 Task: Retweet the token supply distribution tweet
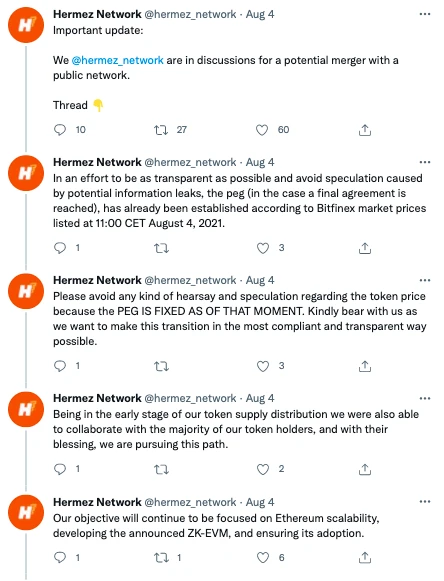point(161,469)
